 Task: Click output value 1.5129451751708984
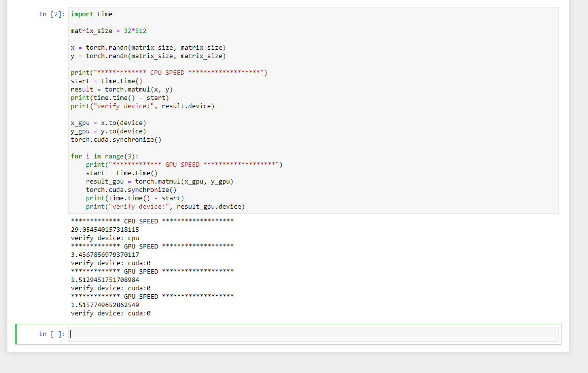(105, 280)
